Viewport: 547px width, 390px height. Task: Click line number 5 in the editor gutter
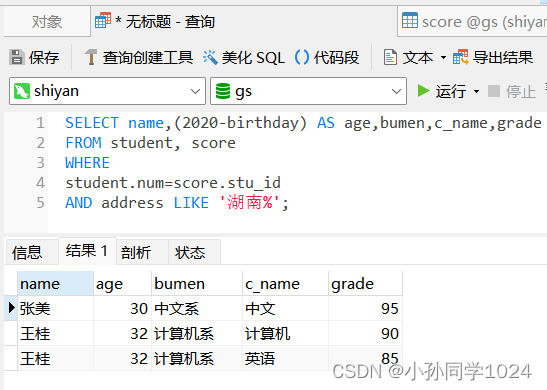pos(40,203)
